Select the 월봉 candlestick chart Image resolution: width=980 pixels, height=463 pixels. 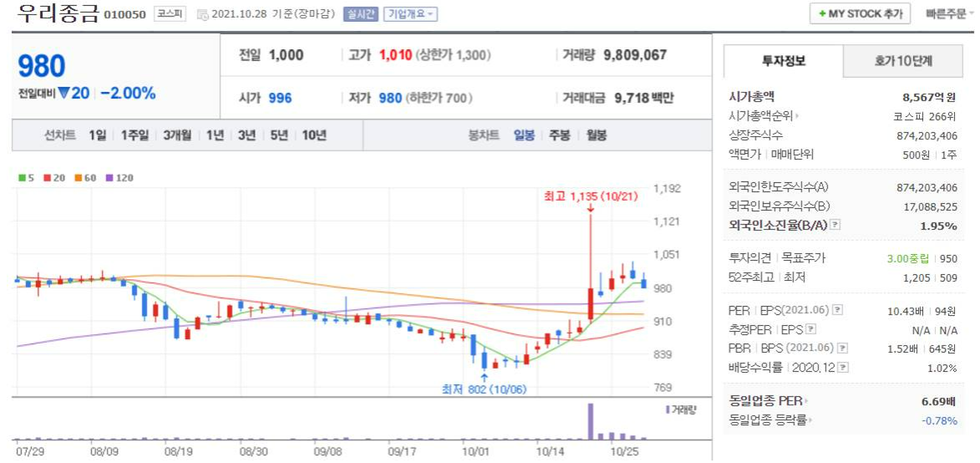596,135
